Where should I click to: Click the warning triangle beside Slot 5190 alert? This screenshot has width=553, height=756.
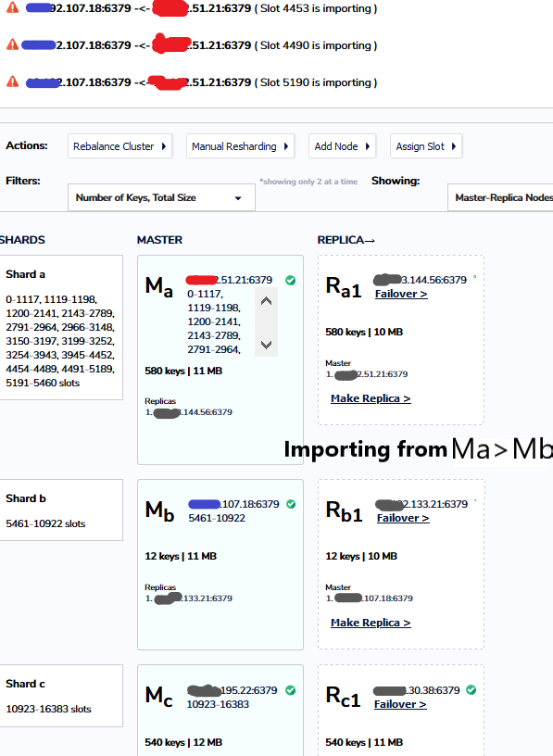(12, 82)
